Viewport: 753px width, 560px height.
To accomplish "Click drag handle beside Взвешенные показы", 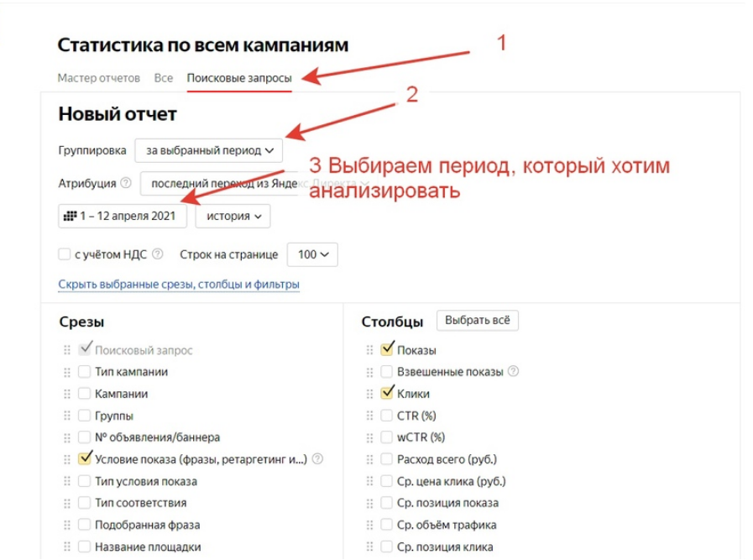I will (x=369, y=372).
